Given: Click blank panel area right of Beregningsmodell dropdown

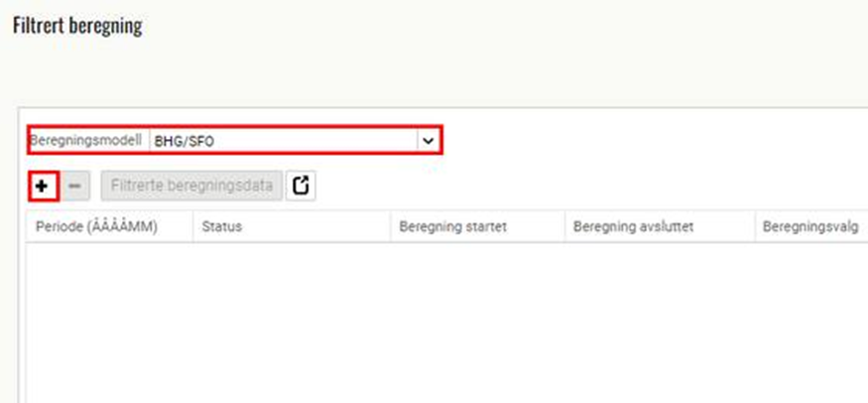Looking at the screenshot, I should click(x=645, y=141).
